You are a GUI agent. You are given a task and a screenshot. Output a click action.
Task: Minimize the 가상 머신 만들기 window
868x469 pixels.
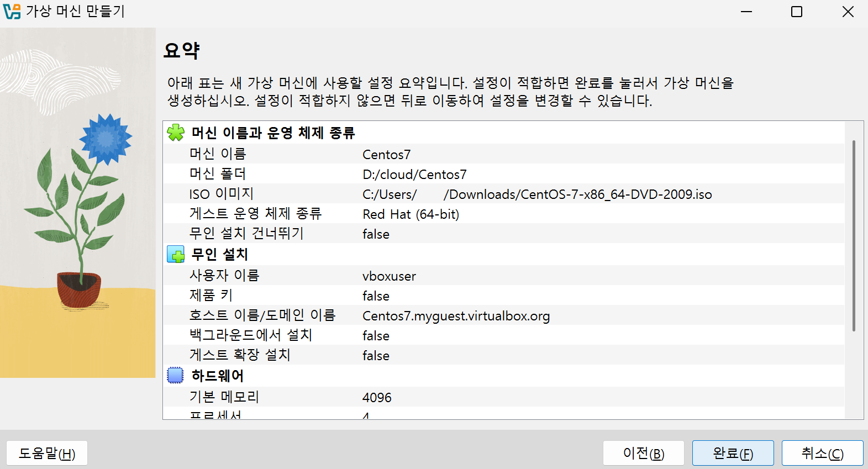(746, 12)
